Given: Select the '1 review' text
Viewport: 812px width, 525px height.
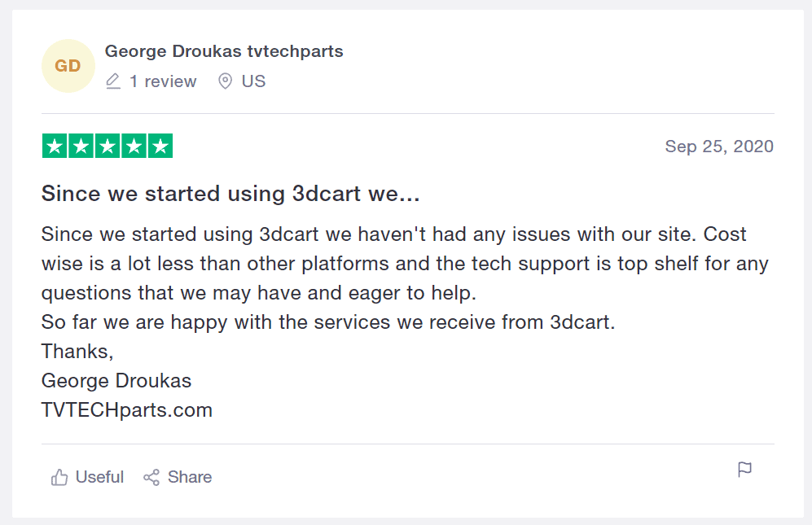Looking at the screenshot, I should (163, 81).
